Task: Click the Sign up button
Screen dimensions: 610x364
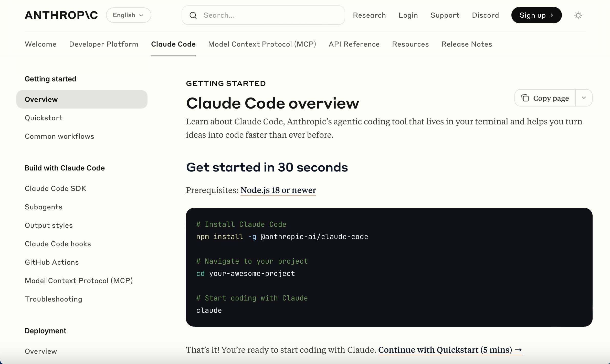Action: pos(537,15)
